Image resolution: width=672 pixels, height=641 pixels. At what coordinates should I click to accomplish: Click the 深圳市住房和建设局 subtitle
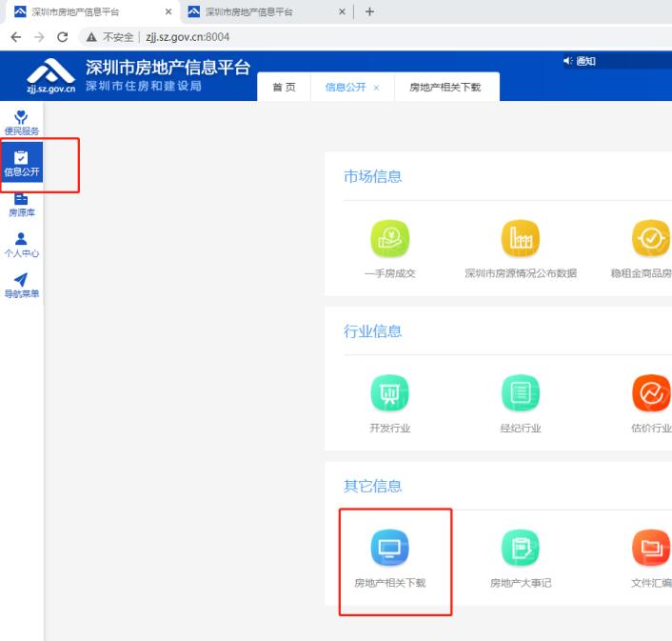pyautogui.click(x=144, y=86)
